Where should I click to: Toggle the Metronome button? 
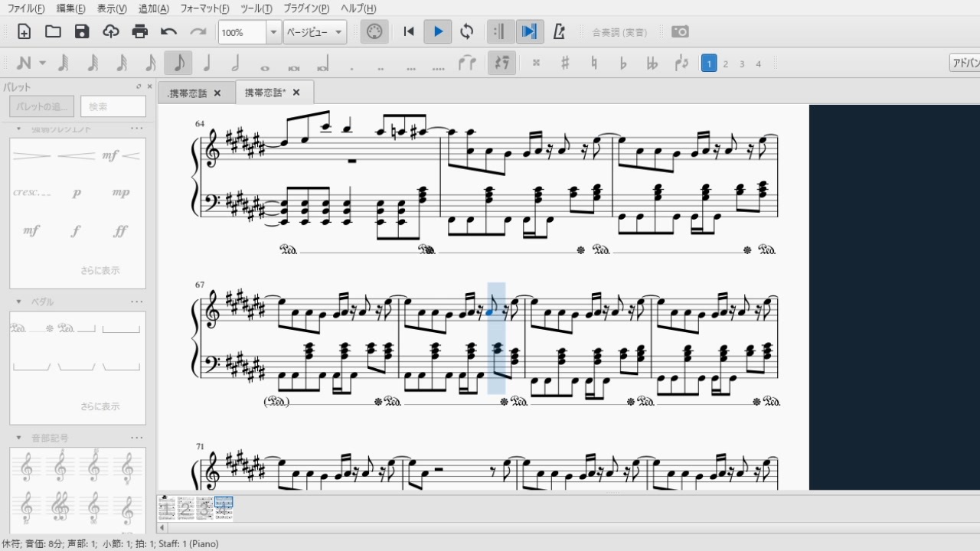tap(559, 31)
